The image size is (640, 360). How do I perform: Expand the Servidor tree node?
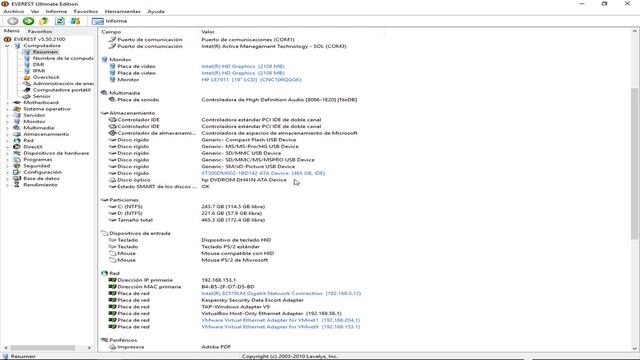7,115
